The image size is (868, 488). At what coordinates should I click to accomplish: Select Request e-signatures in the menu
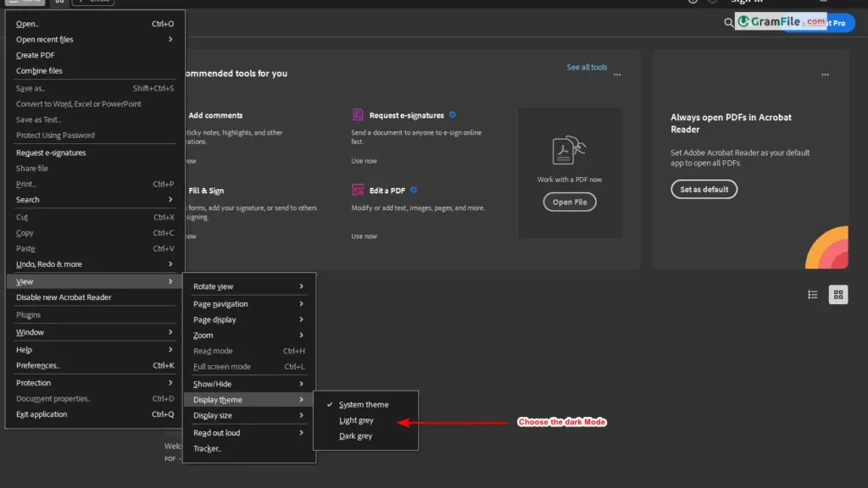pos(94,152)
